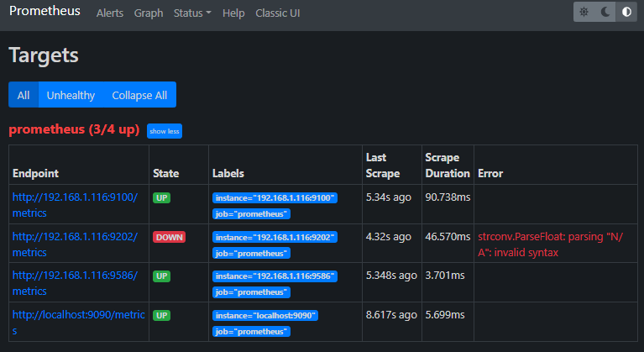Open endpoint 192.168.1.116:9100 metrics link
The width and height of the screenshot is (644, 352).
76,205
